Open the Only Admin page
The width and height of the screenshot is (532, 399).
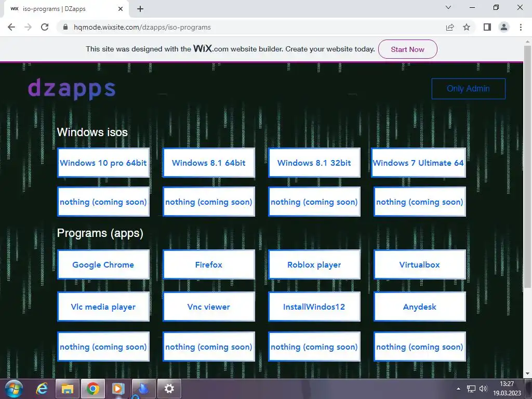(468, 88)
